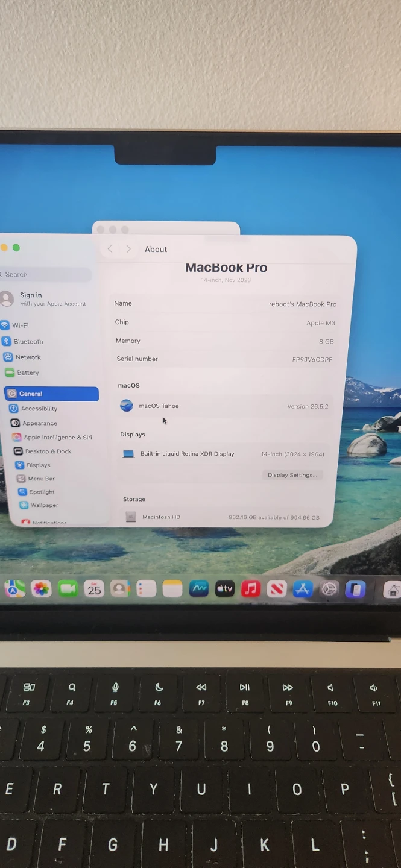The image size is (401, 868).
Task: Open the Calendar icon showing 25
Action: [94, 589]
